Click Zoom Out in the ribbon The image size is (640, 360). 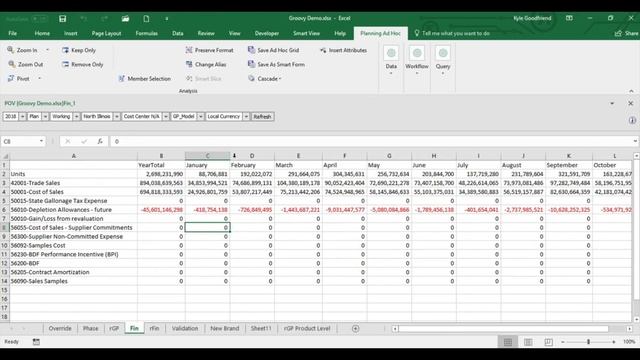[25, 64]
